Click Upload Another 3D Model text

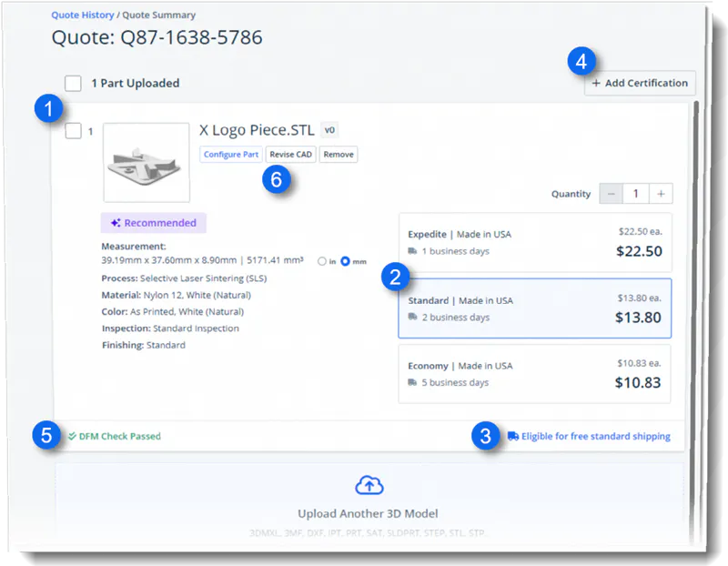368,513
